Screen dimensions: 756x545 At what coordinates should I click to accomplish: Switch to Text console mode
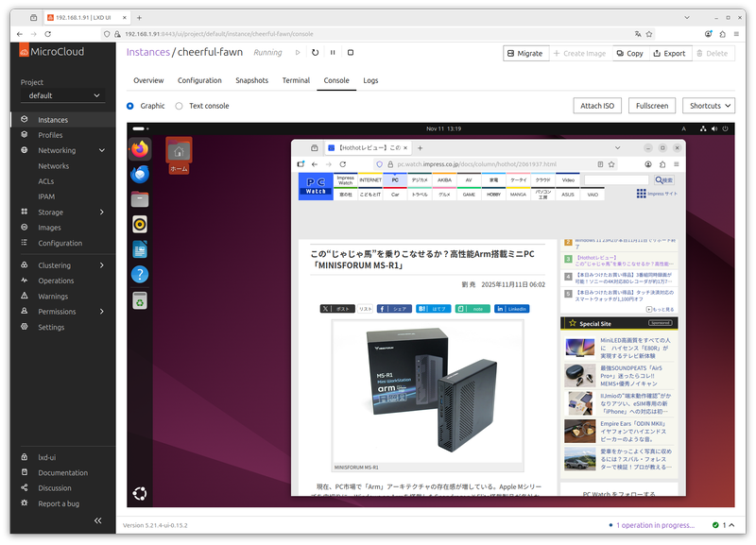(179, 107)
